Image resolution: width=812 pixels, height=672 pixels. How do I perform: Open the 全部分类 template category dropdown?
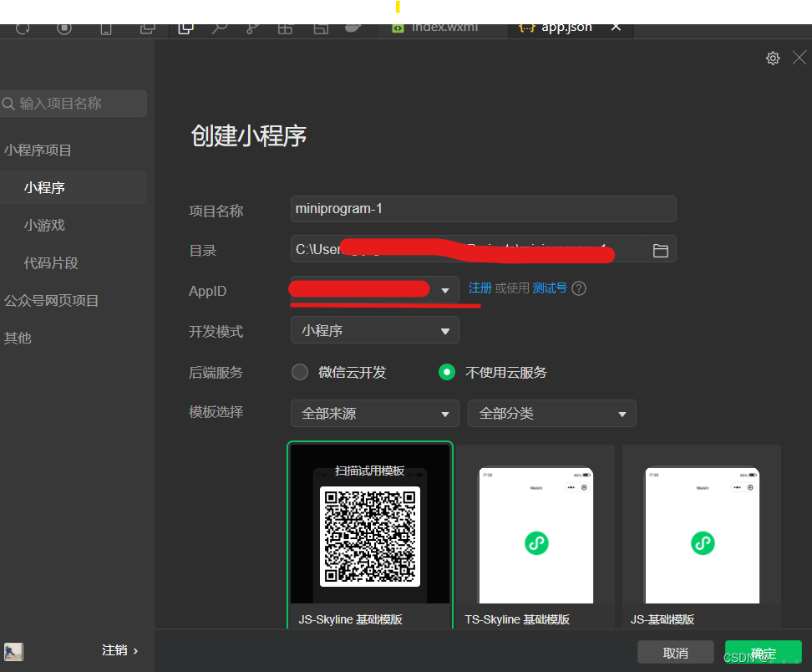coord(552,414)
